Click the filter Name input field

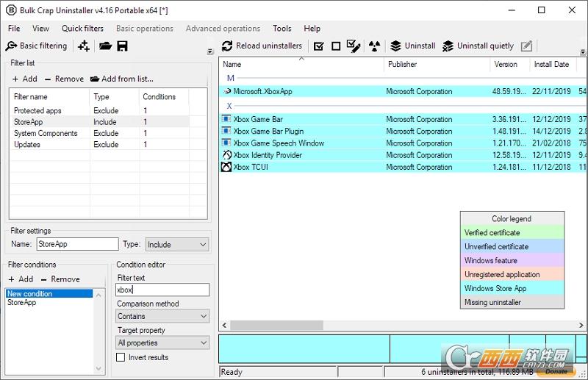coord(78,244)
